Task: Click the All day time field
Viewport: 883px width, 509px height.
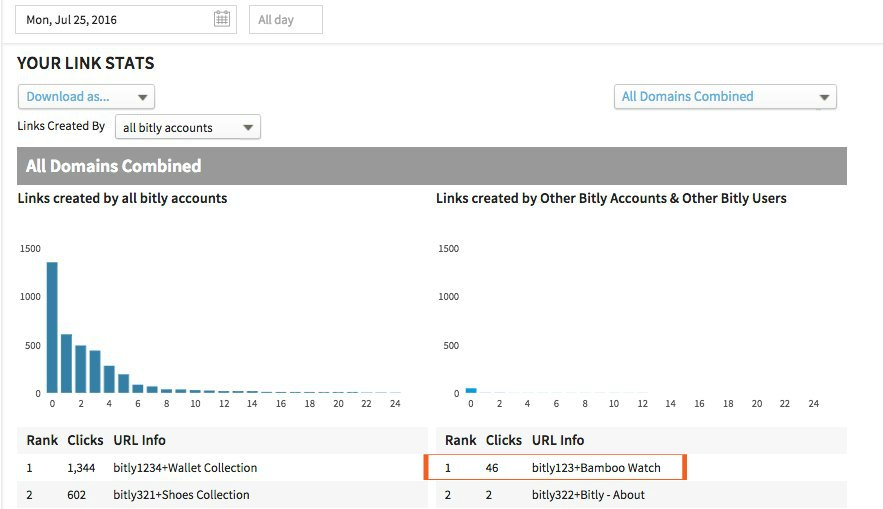Action: coord(286,20)
